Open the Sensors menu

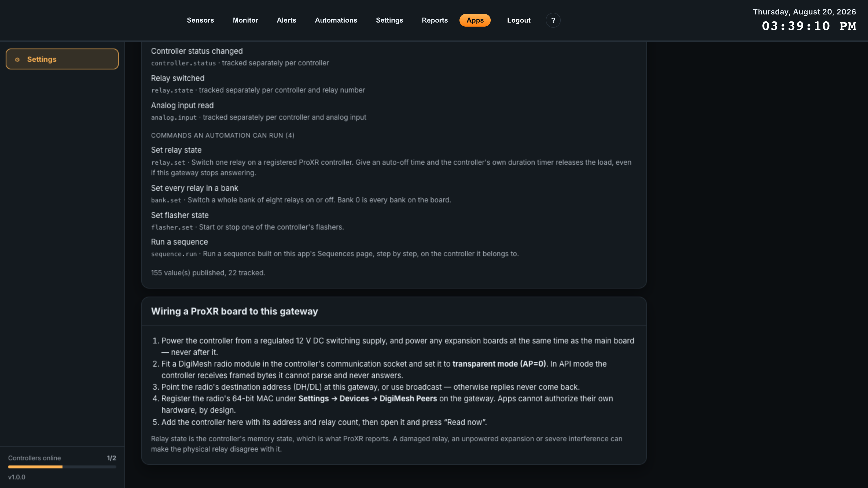pyautogui.click(x=201, y=20)
